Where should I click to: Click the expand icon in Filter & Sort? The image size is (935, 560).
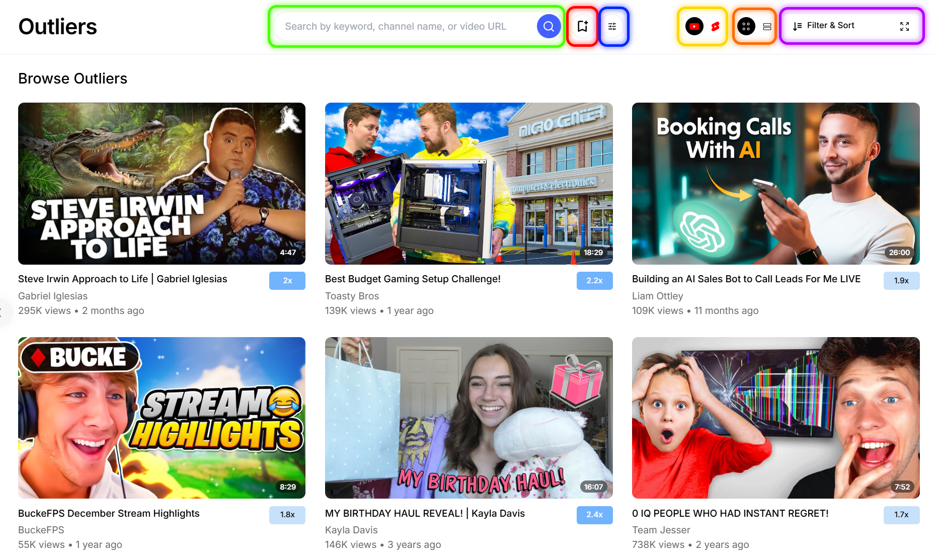[x=904, y=26]
